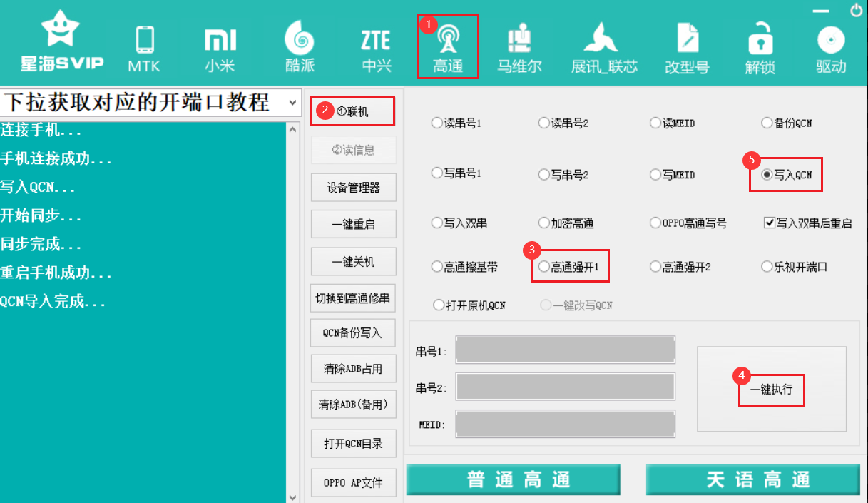This screenshot has height=503, width=868.
Task: Click log panel scrollbar down arrow
Action: tap(294, 497)
